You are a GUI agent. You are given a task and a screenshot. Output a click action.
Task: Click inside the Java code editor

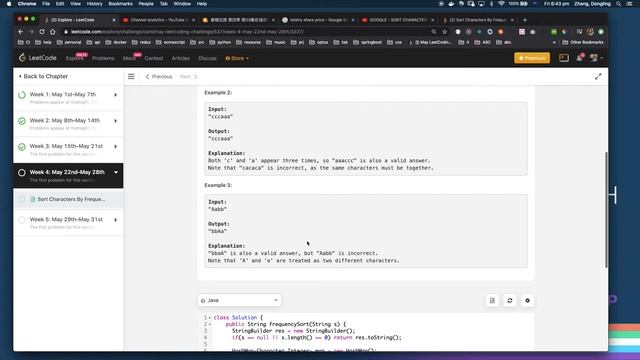366,332
